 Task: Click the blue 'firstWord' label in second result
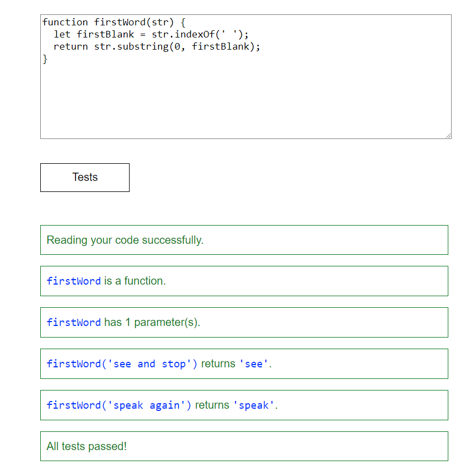pos(73,281)
